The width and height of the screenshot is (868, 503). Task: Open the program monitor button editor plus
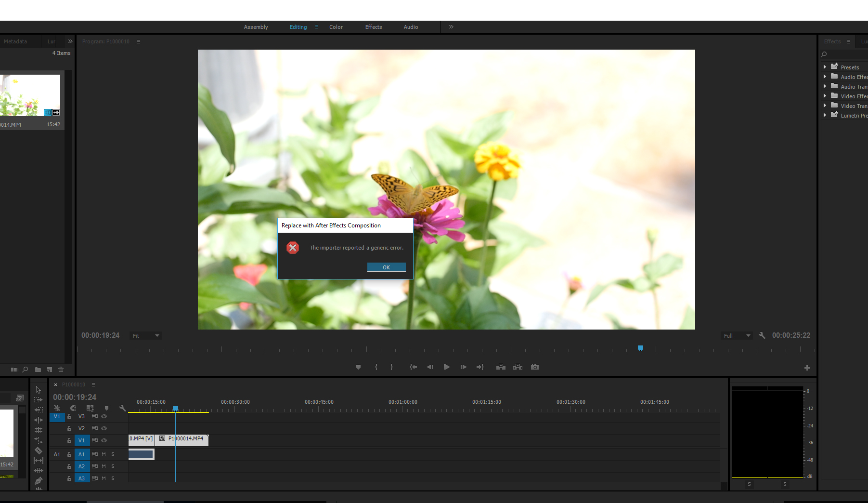click(807, 368)
